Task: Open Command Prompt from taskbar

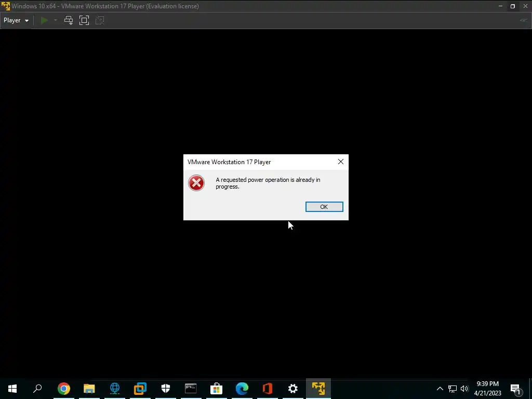Action: point(191,389)
